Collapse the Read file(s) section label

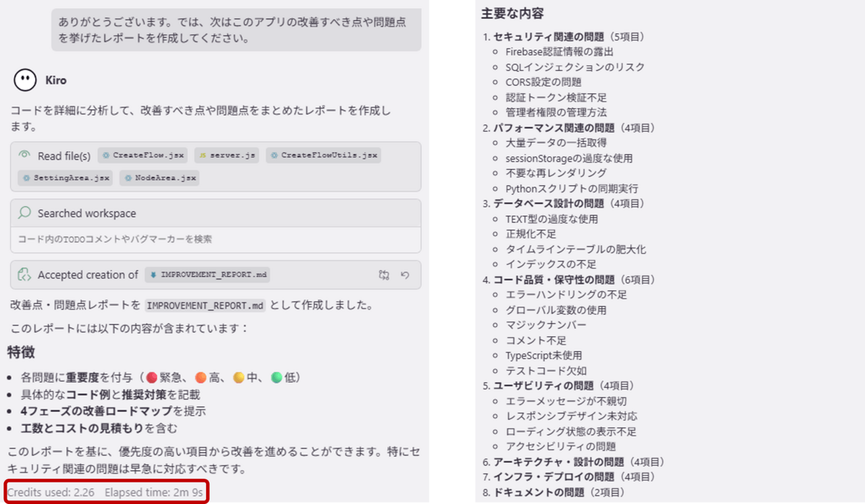point(64,156)
